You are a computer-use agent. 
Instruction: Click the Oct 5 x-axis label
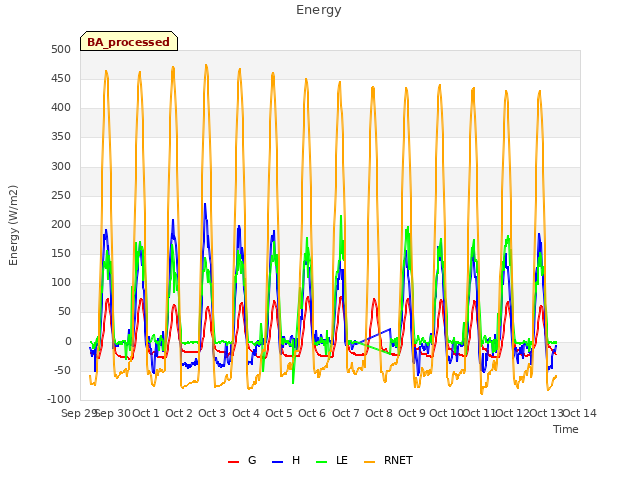point(279,413)
